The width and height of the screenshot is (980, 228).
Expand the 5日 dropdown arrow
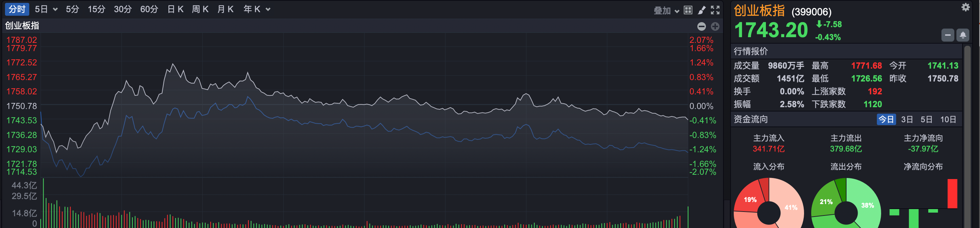pos(55,10)
